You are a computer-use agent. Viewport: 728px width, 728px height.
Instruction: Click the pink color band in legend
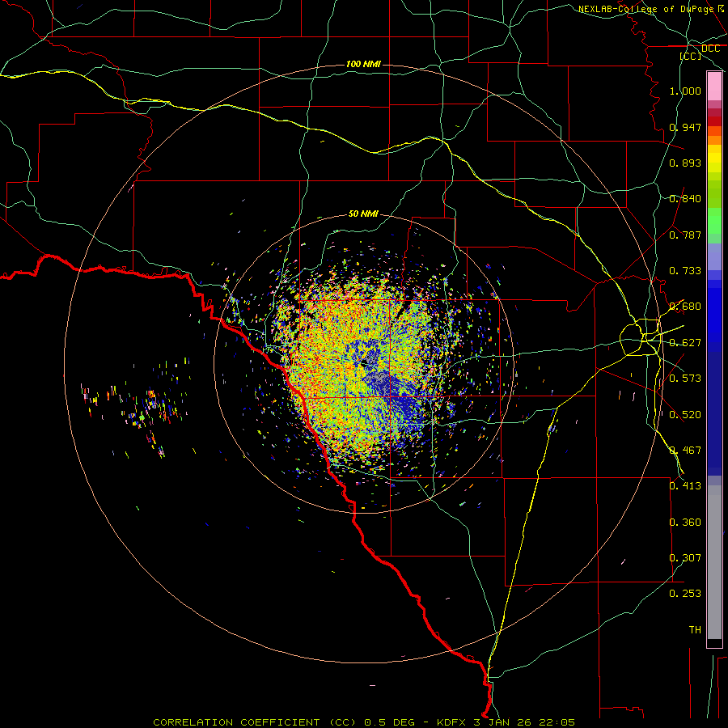(x=714, y=87)
